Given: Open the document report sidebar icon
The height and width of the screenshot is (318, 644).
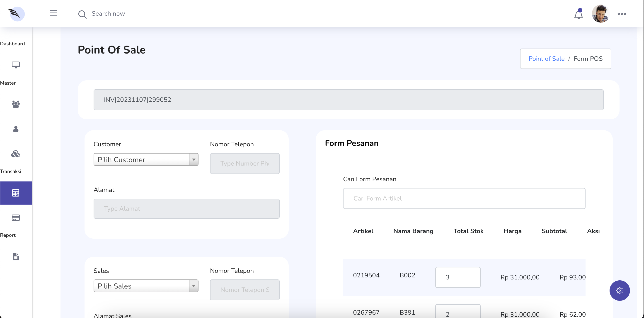Looking at the screenshot, I should tap(16, 257).
